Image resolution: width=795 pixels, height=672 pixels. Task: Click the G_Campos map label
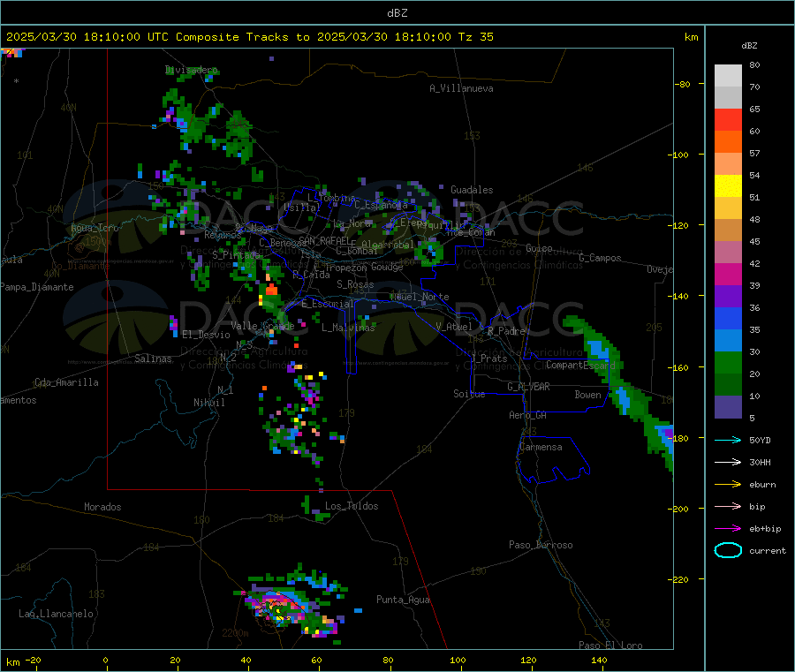600,258
